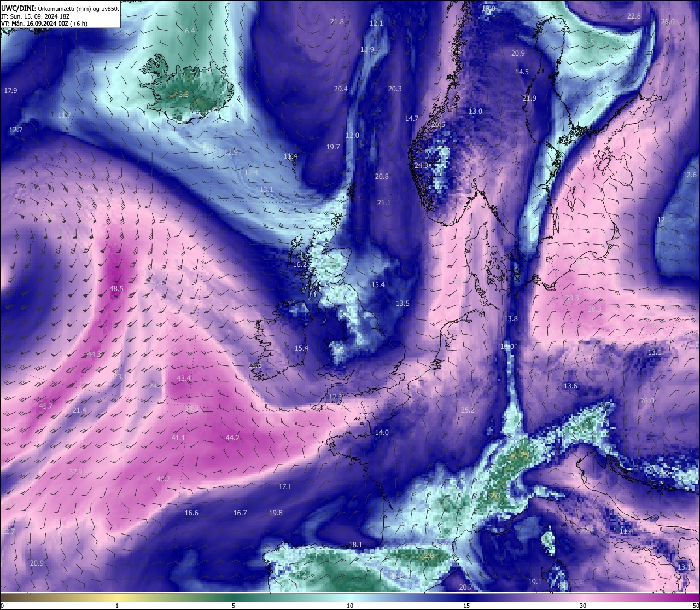Click the 20.3 value label
Viewport: 700px width, 610px height.
[x=395, y=89]
